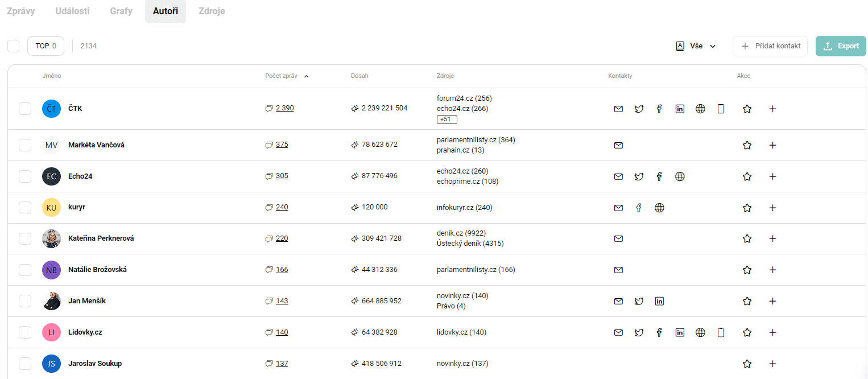The height and width of the screenshot is (379, 868).
Task: Star Markéta Vančová as favorite
Action: pos(747,145)
